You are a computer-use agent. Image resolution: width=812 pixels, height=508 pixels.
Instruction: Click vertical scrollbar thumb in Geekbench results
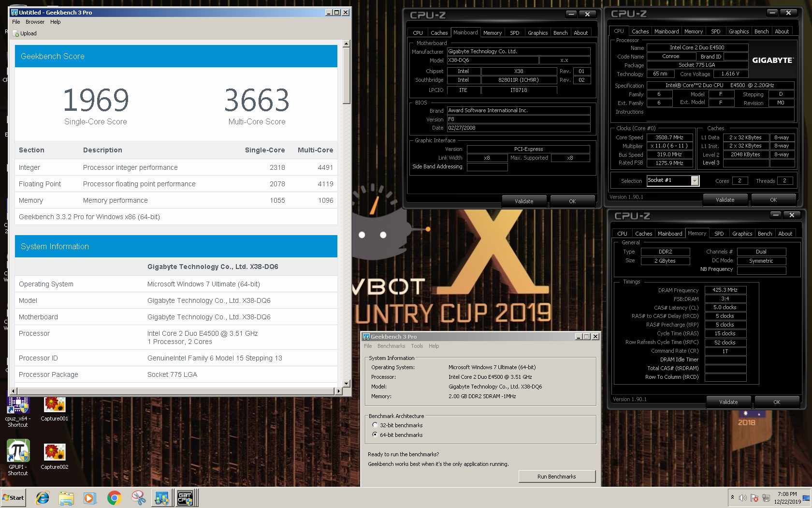coord(346,75)
